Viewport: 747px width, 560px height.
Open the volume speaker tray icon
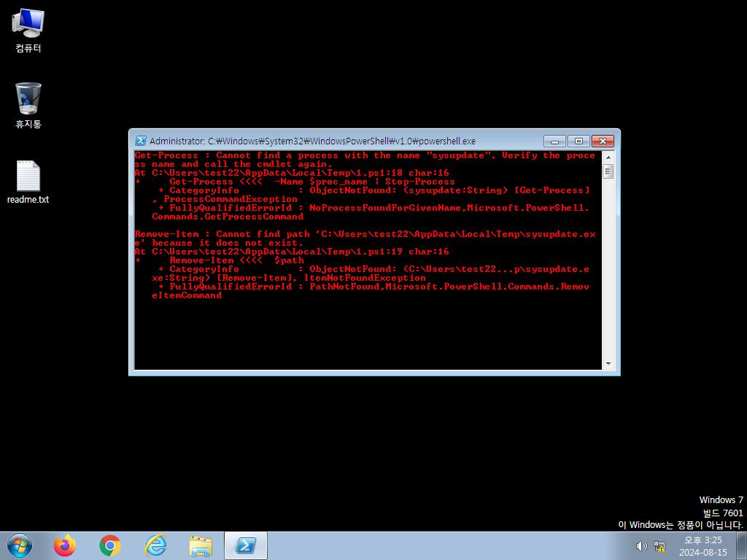coord(642,545)
